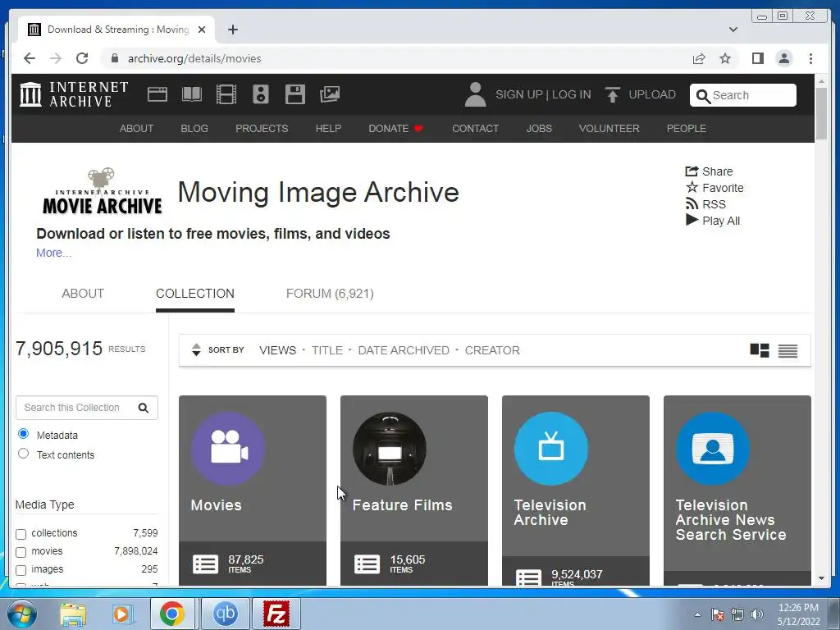Image resolution: width=840 pixels, height=630 pixels.
Task: Click Chrome's bookmark star icon
Action: coord(725,58)
